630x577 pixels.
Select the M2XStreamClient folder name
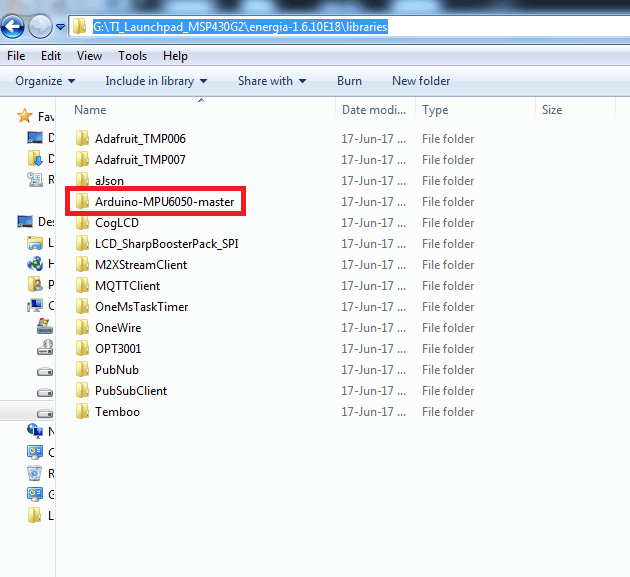141,265
